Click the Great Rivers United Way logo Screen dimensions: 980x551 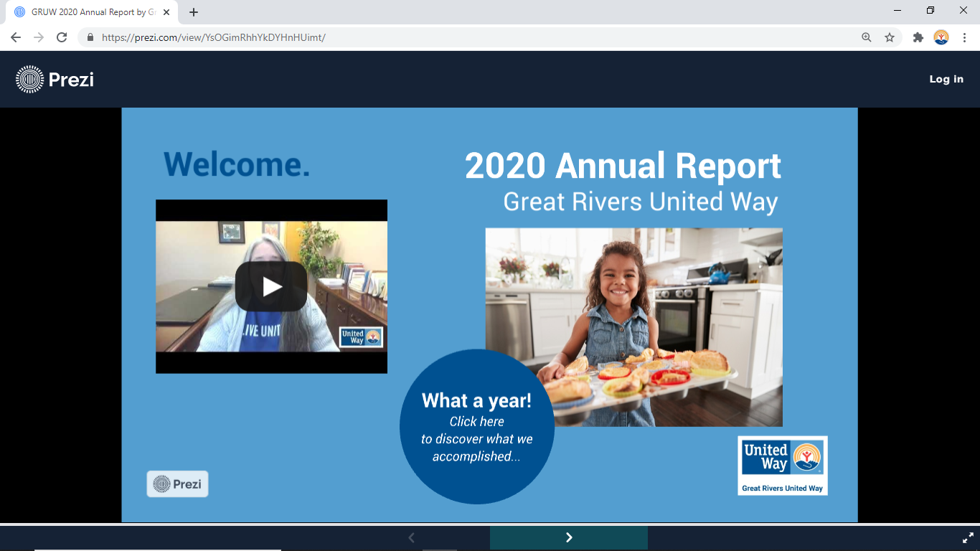783,466
